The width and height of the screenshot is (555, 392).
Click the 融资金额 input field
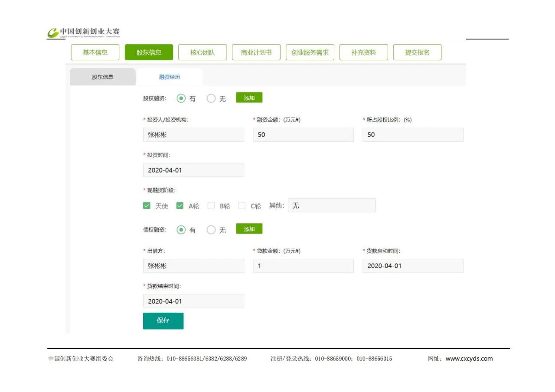click(x=303, y=135)
